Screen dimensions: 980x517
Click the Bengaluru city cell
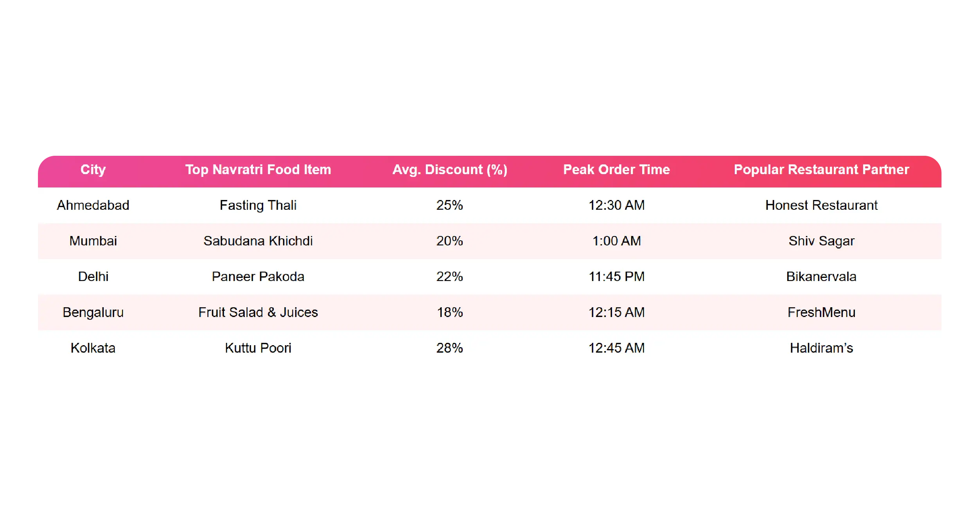click(x=93, y=312)
